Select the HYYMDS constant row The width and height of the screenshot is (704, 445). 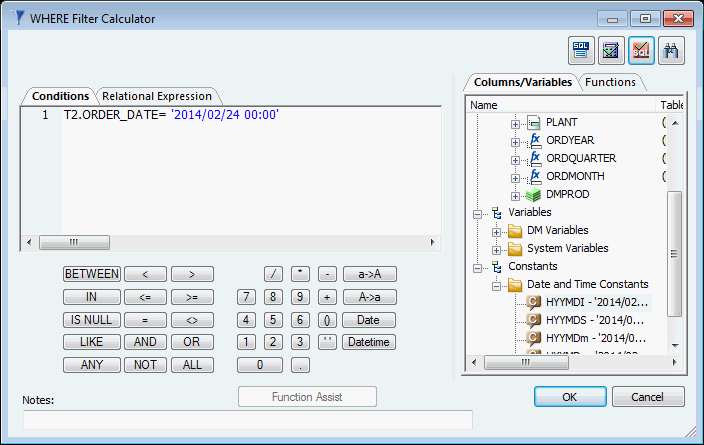pyautogui.click(x=595, y=320)
